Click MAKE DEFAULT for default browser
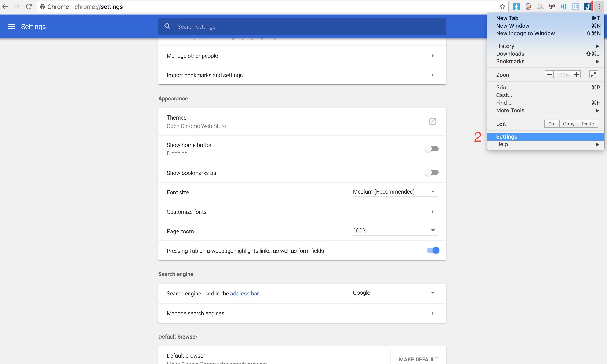 coord(418,359)
